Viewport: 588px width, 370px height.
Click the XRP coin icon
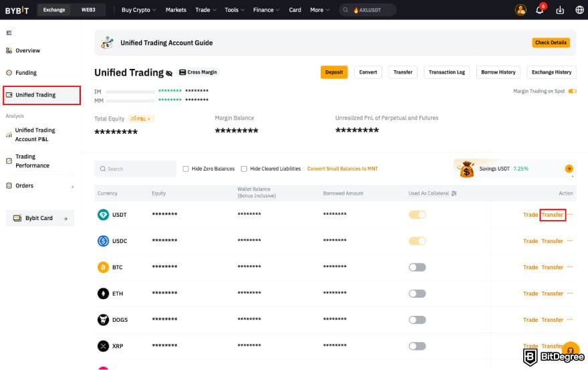103,346
